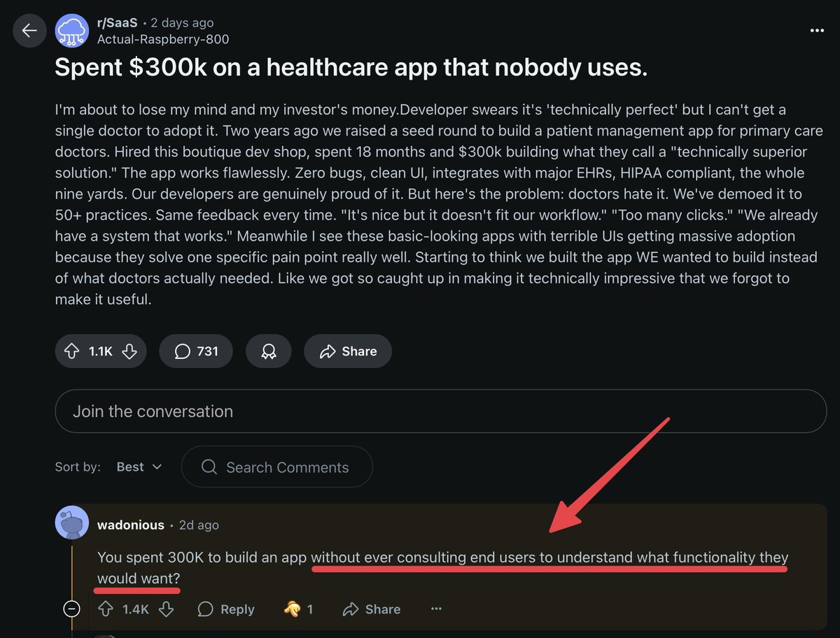The image size is (840, 638).
Task: Click the Search Comments field
Action: pyautogui.click(x=277, y=467)
